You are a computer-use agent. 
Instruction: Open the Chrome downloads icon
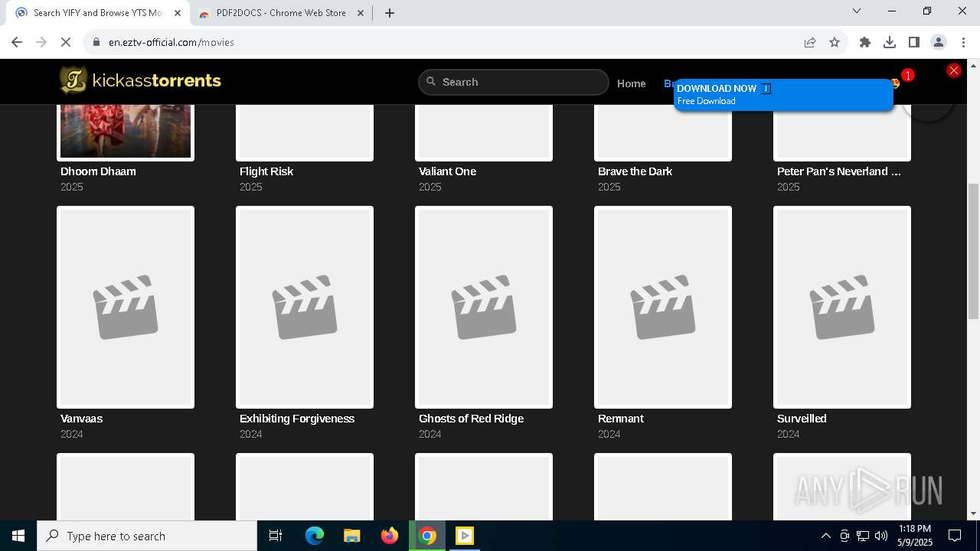[890, 42]
